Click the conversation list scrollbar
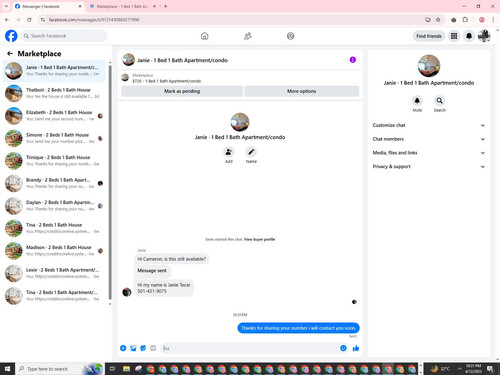Viewport: 500px width, 375px height. point(110,183)
